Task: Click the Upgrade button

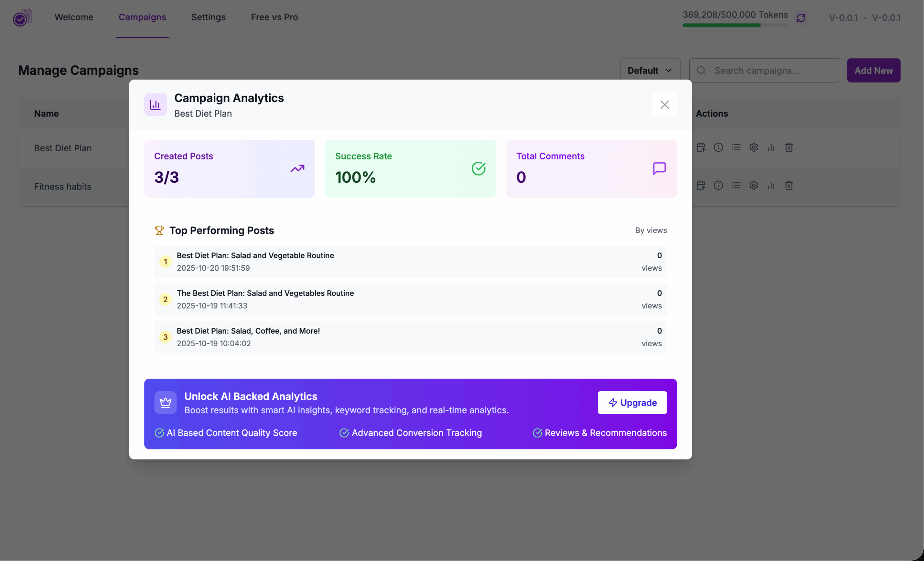Action: [632, 403]
